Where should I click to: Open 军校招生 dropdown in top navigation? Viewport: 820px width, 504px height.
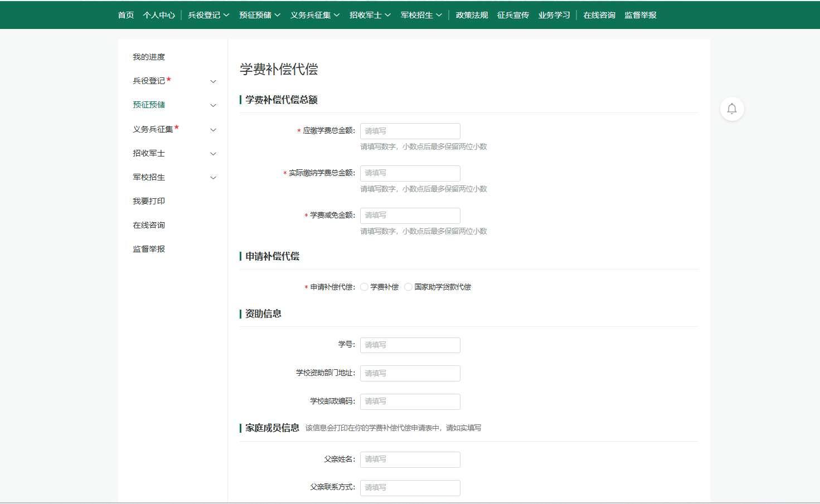(x=421, y=15)
